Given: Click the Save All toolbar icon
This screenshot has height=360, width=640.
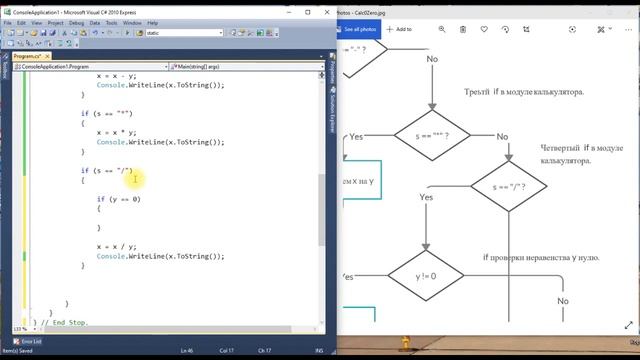Looking at the screenshot, I should (52, 33).
